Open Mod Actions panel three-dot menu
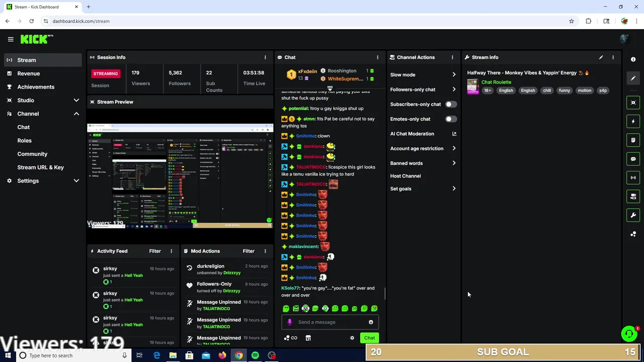The image size is (644, 362). pyautogui.click(x=265, y=251)
